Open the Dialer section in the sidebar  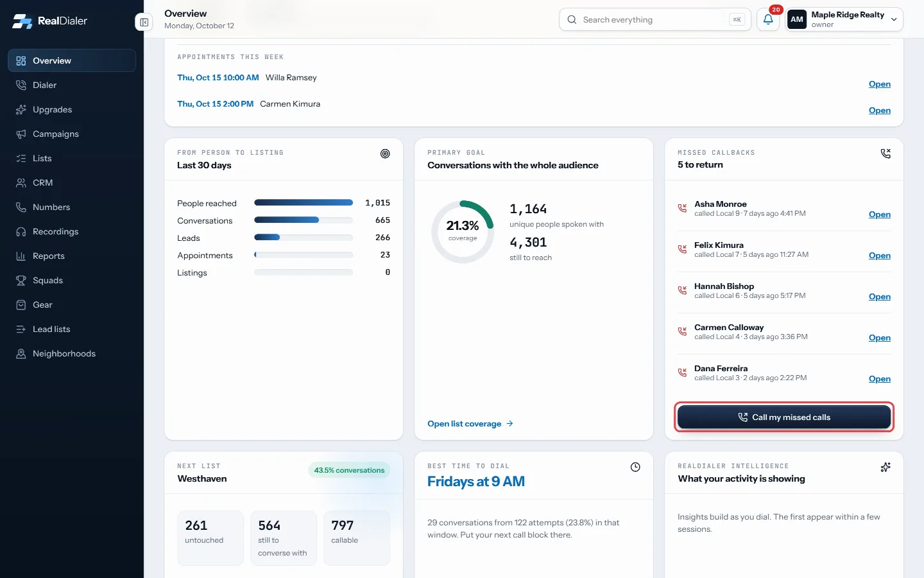click(72, 85)
